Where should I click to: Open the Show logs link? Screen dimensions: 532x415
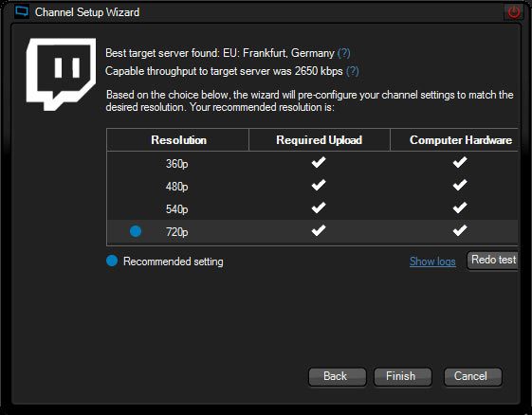(x=432, y=262)
